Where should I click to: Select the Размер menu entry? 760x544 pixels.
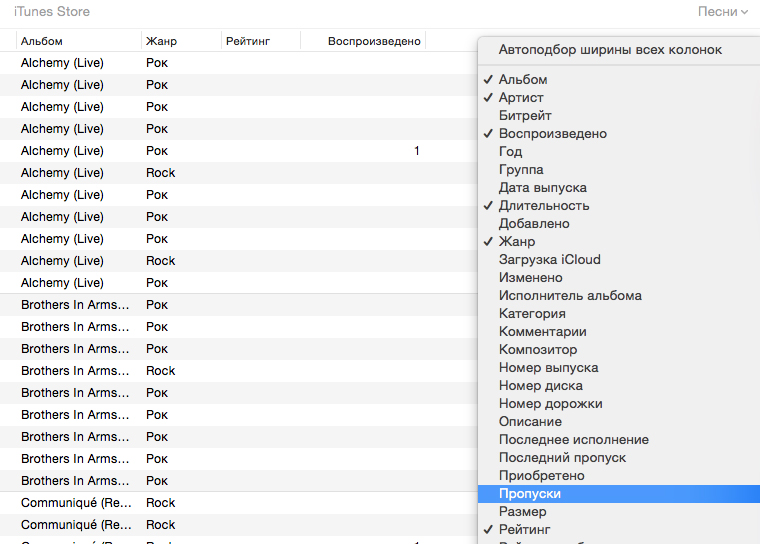[x=619, y=512]
